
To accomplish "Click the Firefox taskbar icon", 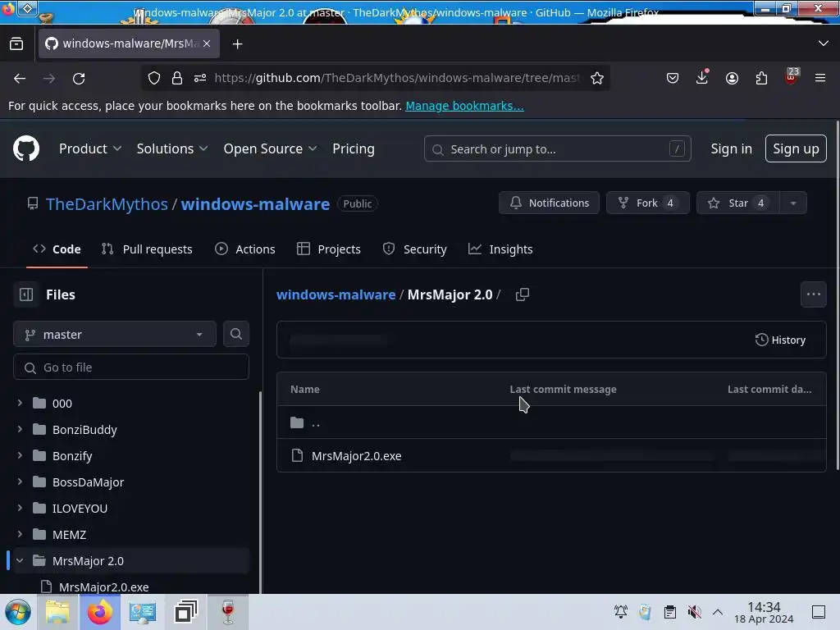I will pyautogui.click(x=100, y=612).
